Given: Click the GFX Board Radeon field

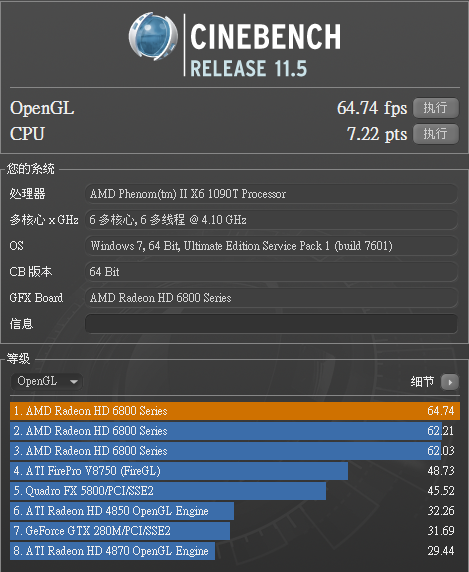Looking at the screenshot, I should tap(271, 298).
